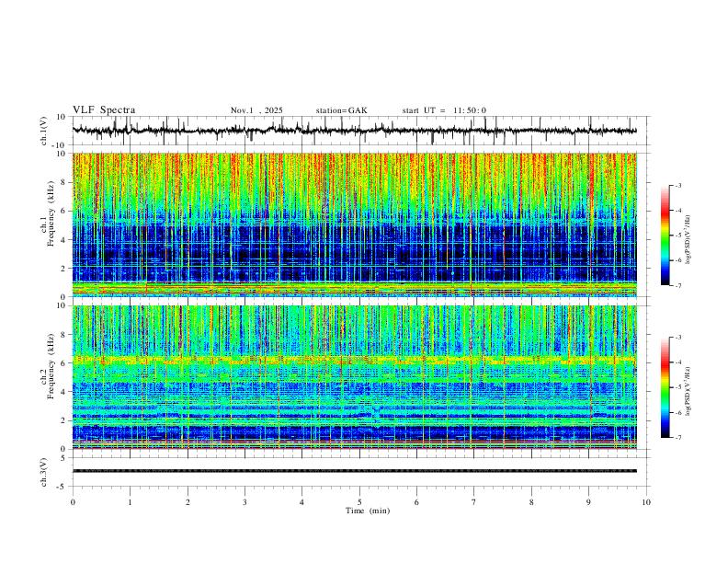Click the 'ch.1(V)' waveform axis label
The image size is (728, 563).
44,131
